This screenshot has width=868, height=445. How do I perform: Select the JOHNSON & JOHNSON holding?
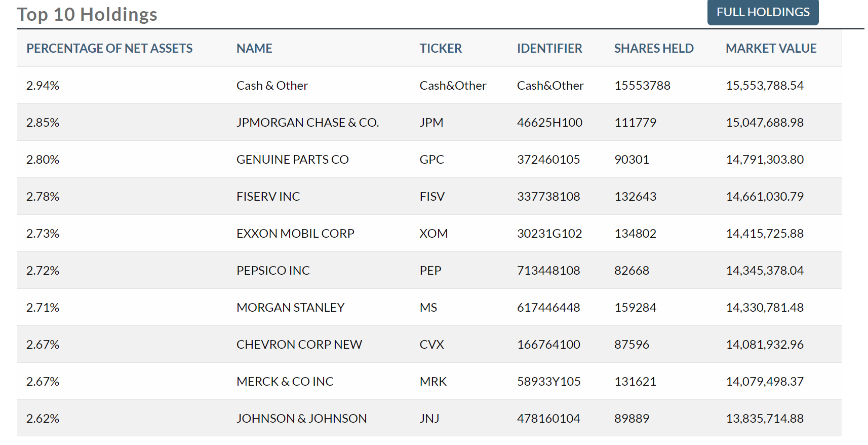(x=301, y=418)
